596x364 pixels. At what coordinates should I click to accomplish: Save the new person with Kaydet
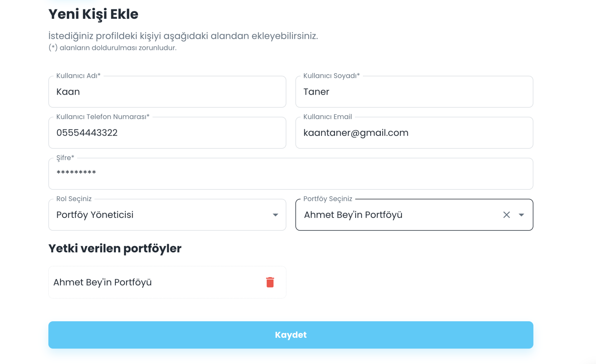[291, 335]
